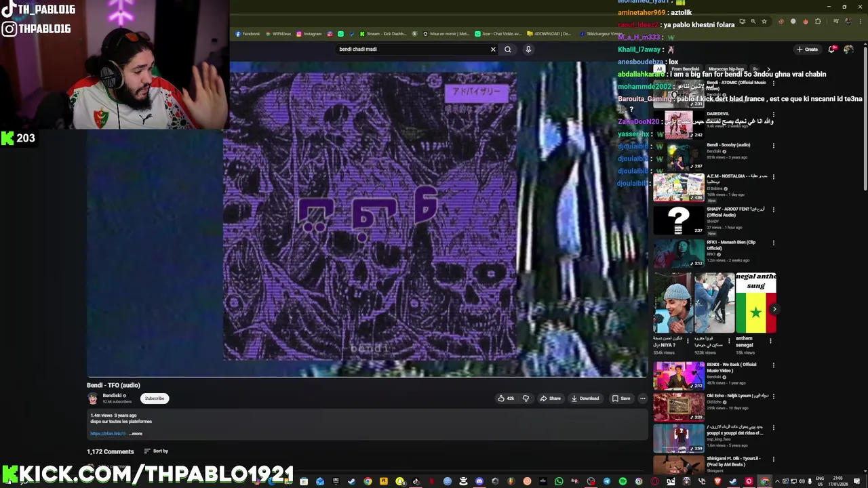868x488 pixels.
Task: Open 'Shinigami Ft. Dik' video thumbnail
Action: coord(679,465)
